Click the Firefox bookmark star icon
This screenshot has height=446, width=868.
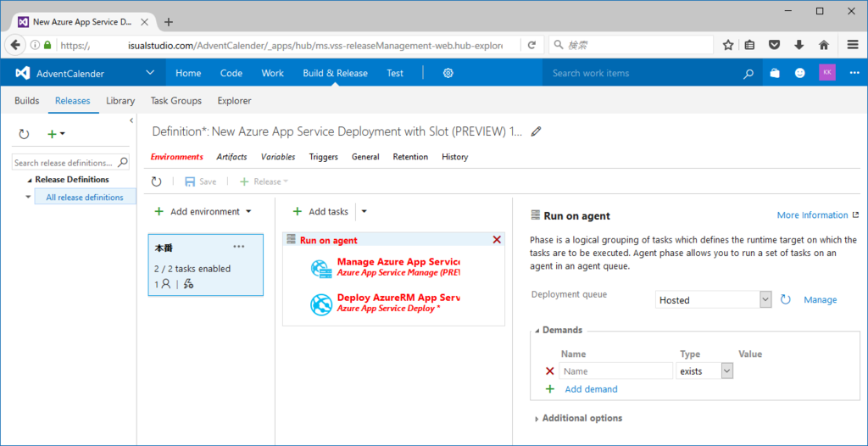point(728,45)
